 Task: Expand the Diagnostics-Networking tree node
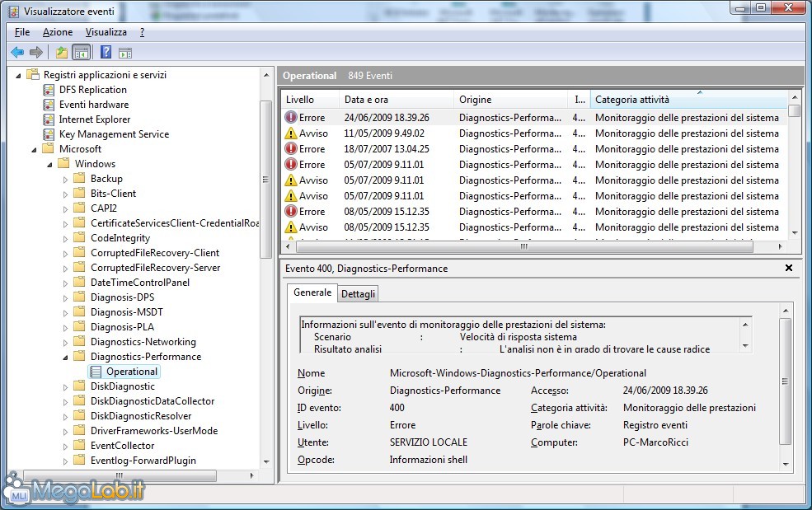pos(65,343)
